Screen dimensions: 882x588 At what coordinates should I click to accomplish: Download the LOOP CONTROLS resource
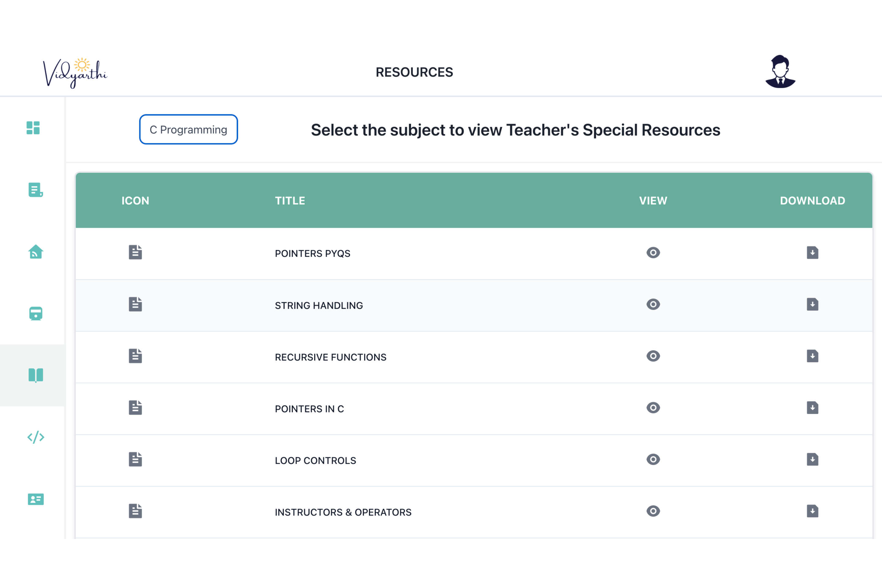812,460
